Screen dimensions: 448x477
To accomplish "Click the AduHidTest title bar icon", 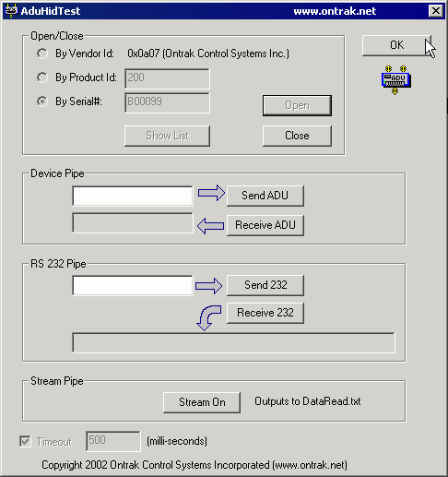I will tap(11, 11).
